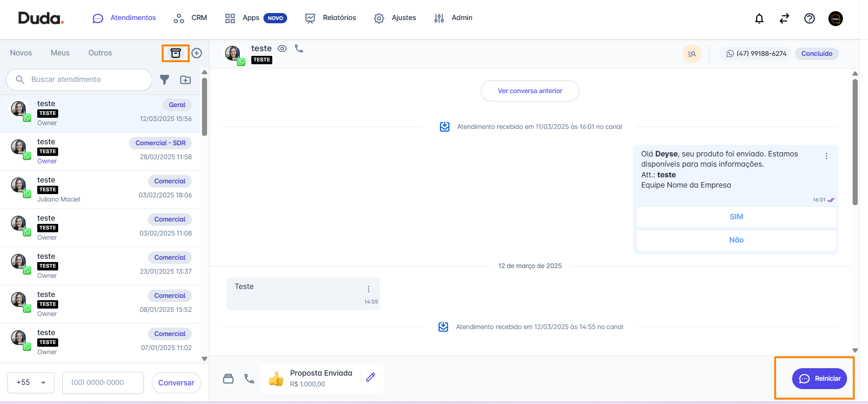Click Ver conversa anterior
Image resolution: width=868 pixels, height=404 pixels.
click(530, 91)
